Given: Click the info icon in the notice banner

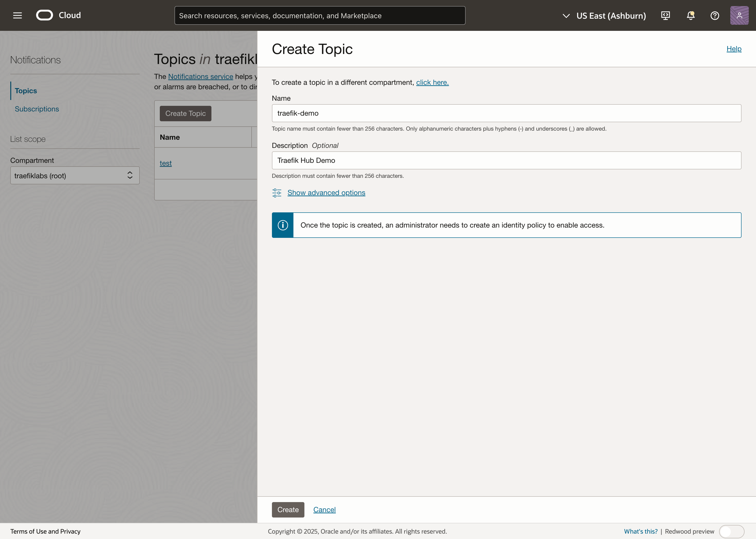Looking at the screenshot, I should point(283,225).
